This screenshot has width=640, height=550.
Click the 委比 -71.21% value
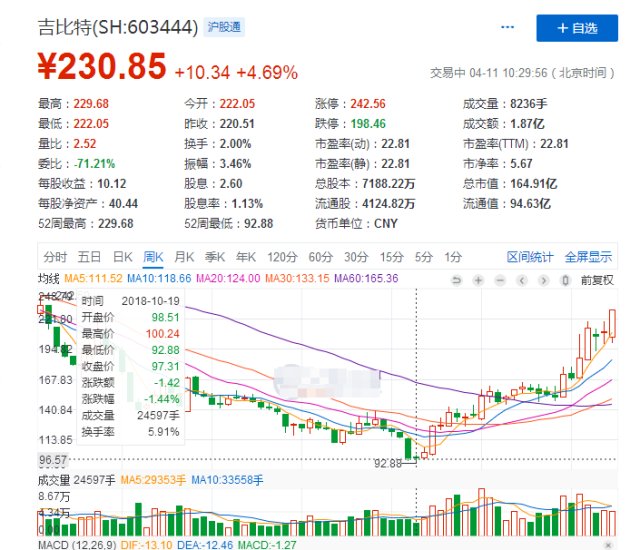pos(94,164)
